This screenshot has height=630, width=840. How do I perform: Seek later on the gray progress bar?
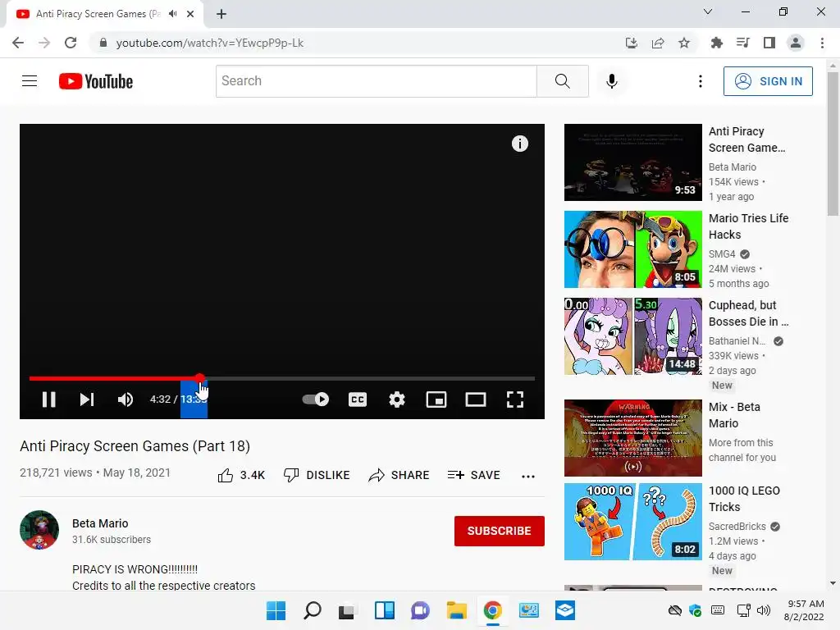point(370,378)
